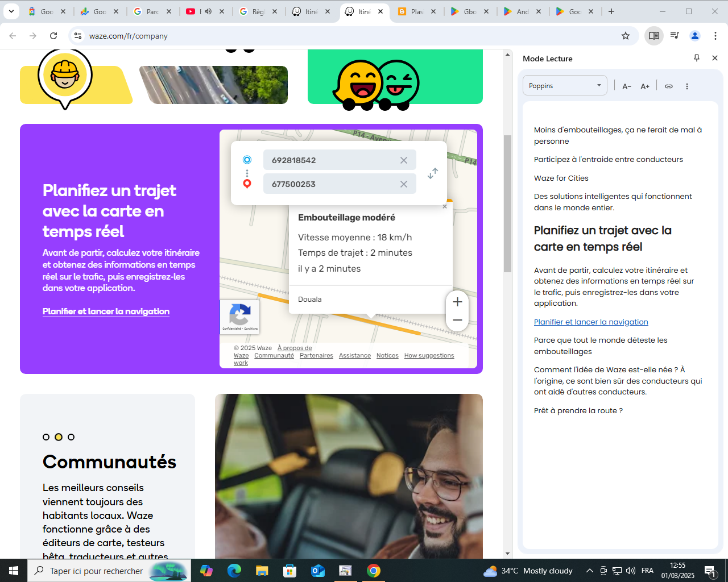Viewport: 728px width, 582px height.
Task: Switch to the 'Gbo' Play Store tab
Action: click(x=469, y=11)
